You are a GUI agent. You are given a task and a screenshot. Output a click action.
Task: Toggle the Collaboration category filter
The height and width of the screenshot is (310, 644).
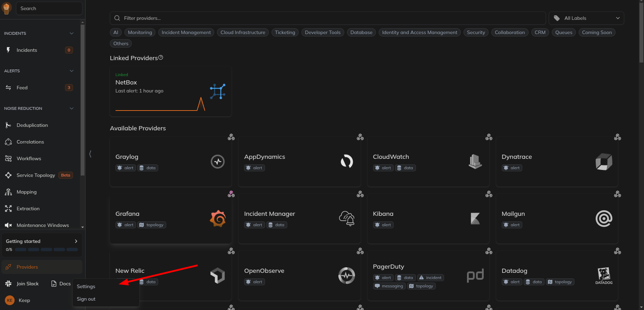(x=510, y=32)
